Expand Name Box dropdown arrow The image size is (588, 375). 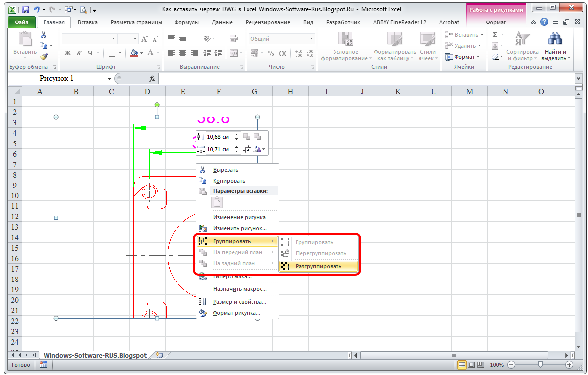(109, 79)
